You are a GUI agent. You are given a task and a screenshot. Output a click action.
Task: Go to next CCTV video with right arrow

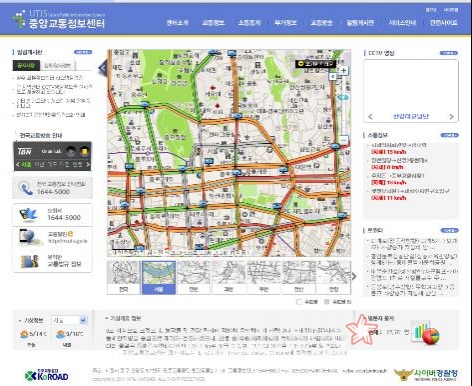coord(451,116)
